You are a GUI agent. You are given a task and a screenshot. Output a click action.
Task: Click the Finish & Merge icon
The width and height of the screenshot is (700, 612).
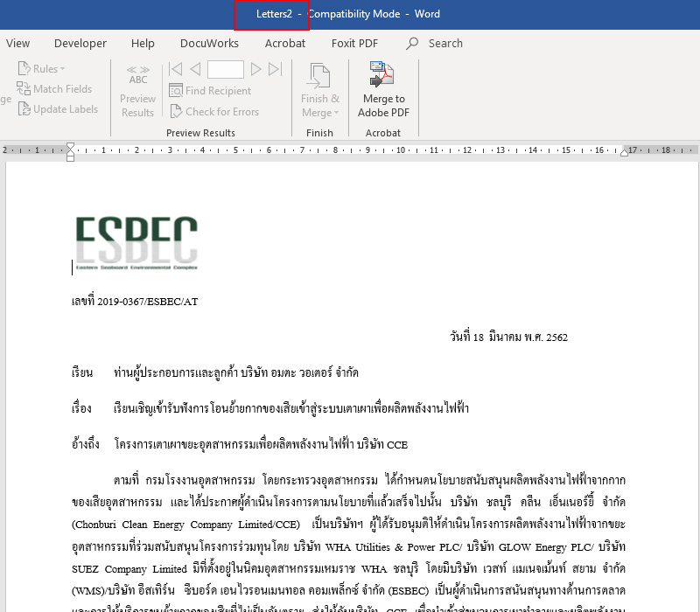point(320,75)
